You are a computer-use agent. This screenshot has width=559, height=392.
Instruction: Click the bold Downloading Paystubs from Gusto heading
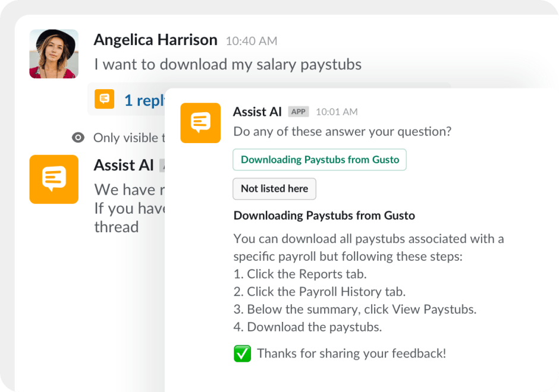click(324, 216)
